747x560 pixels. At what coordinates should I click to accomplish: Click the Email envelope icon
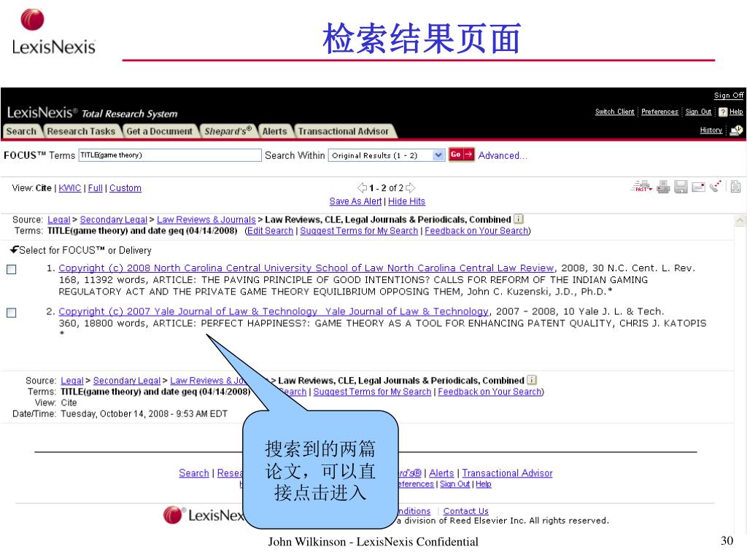[x=698, y=187]
